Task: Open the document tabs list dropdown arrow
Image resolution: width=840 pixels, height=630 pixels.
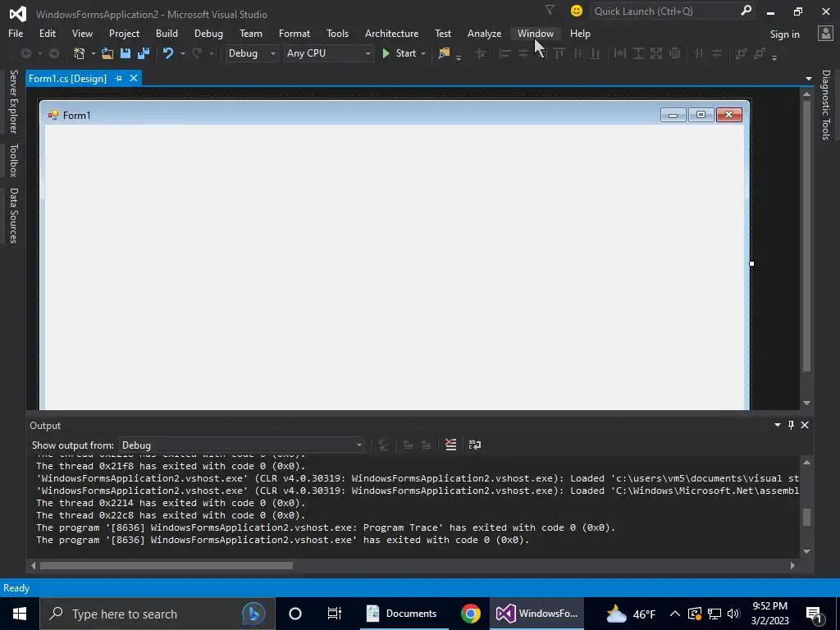Action: [x=808, y=79]
